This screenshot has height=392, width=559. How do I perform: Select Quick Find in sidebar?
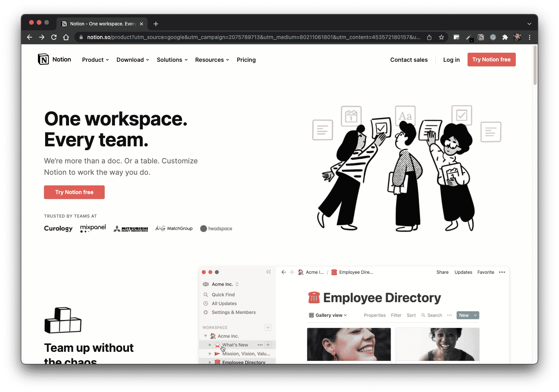[223, 295]
